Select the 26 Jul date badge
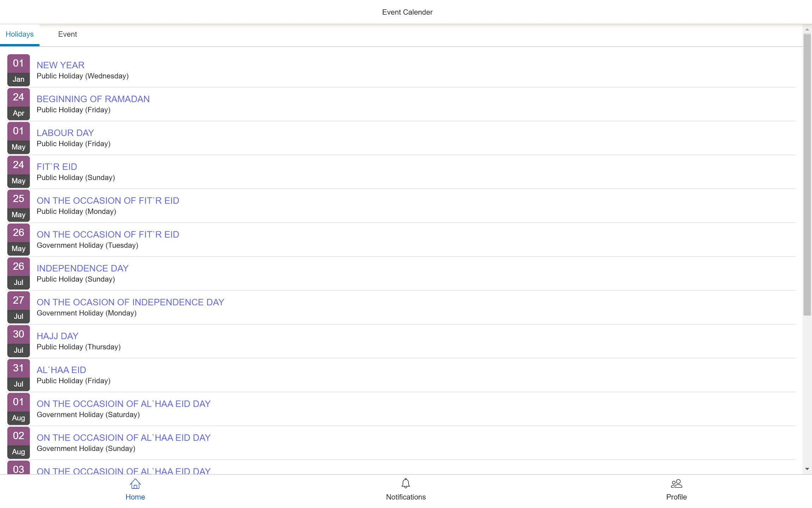The width and height of the screenshot is (812, 508). 19,273
